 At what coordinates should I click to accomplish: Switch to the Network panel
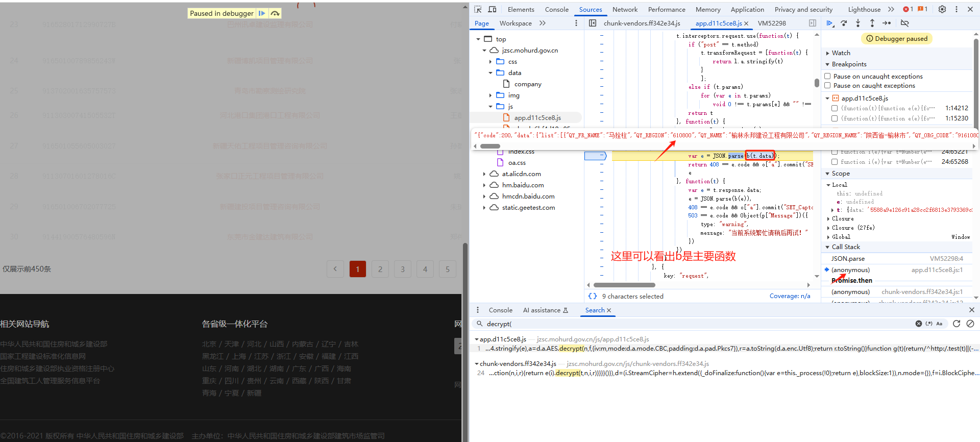pyautogui.click(x=625, y=9)
